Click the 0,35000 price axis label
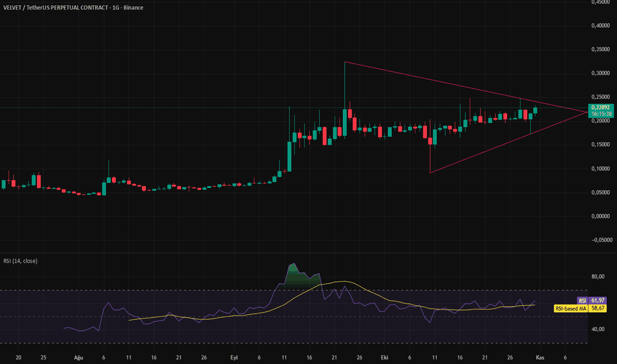Screen dimensions: 617x364 click(x=600, y=50)
